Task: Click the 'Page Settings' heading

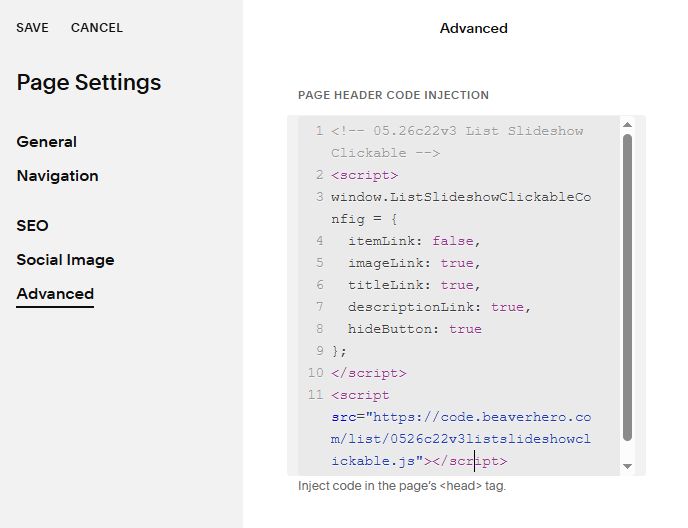Action: coord(89,83)
